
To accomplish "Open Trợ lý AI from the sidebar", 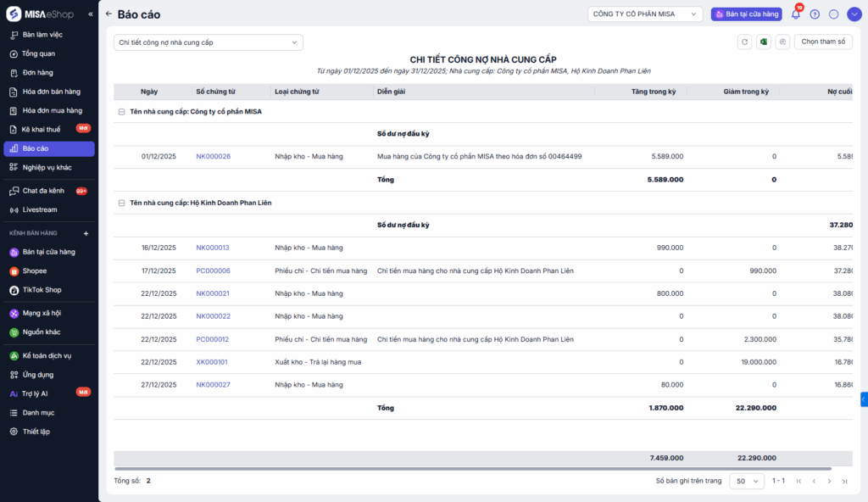I will coord(36,393).
